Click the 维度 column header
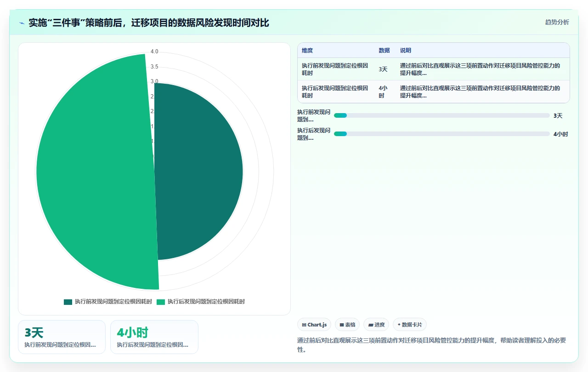 pos(307,51)
